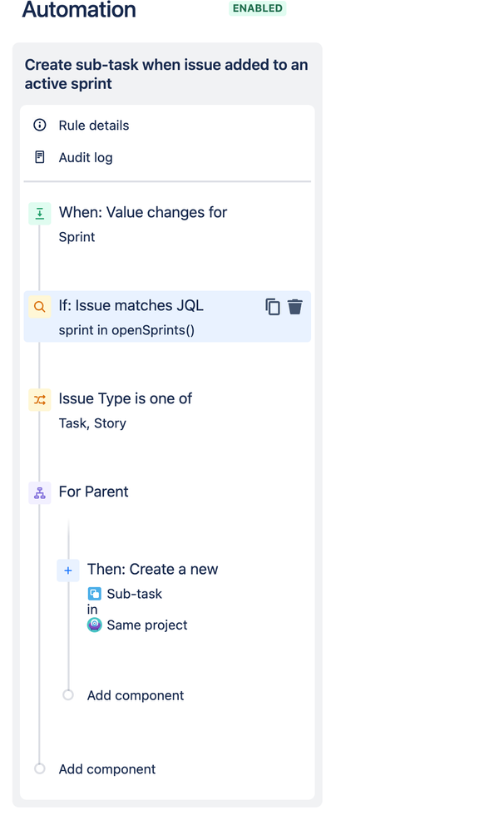Image resolution: width=504 pixels, height=830 pixels.
Task: Click the Same project avatar icon
Action: click(x=94, y=625)
